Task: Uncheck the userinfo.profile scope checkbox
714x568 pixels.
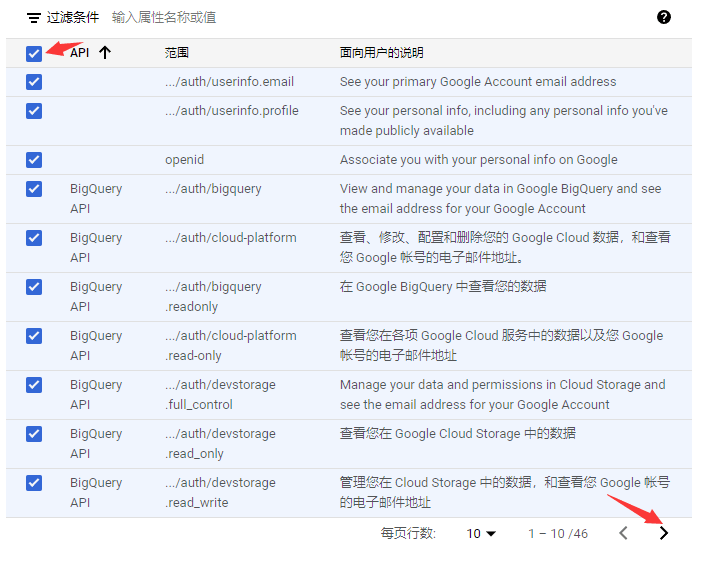Action: [x=34, y=111]
